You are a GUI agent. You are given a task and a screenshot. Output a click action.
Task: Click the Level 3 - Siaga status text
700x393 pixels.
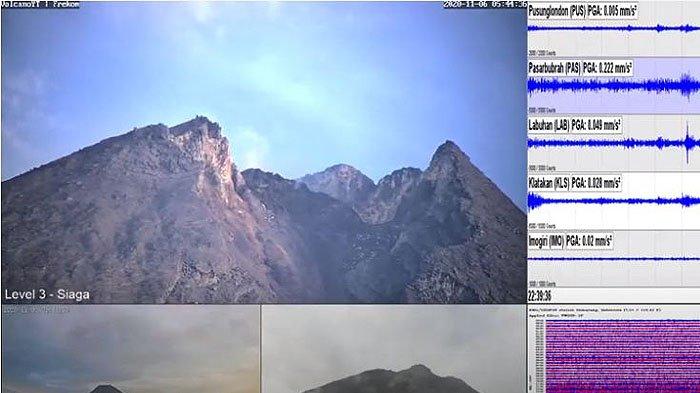(47, 294)
